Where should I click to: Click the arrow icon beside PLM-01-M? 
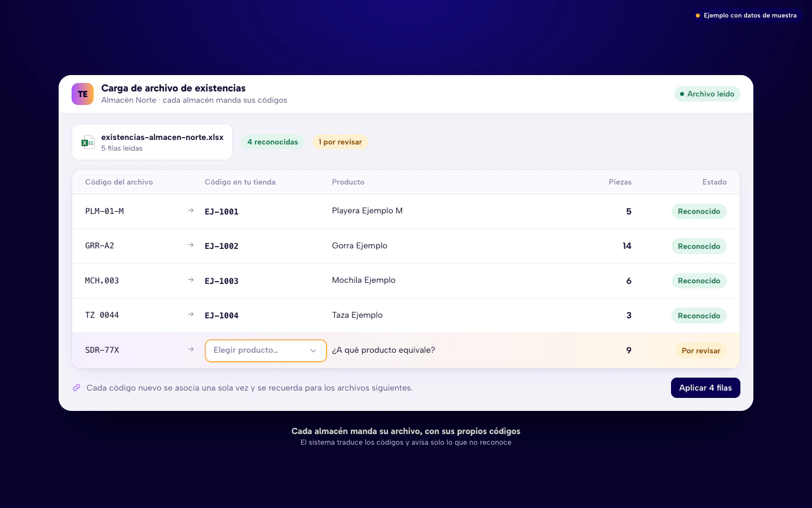191,211
